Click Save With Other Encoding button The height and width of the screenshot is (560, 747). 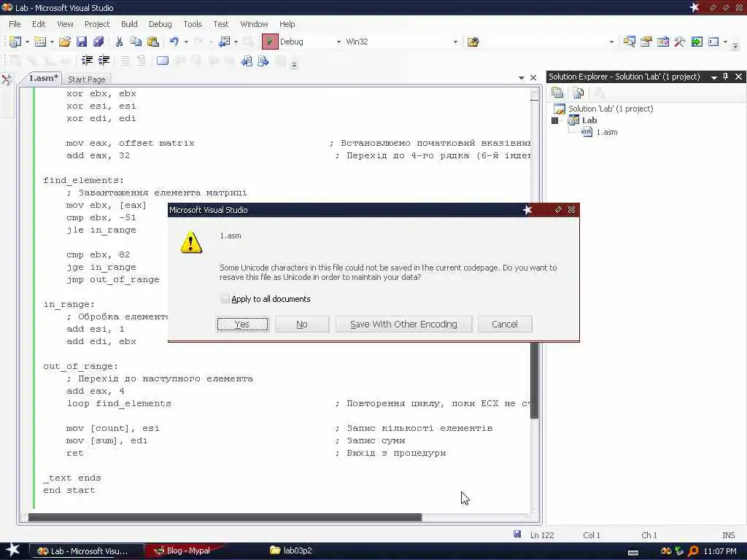click(403, 324)
